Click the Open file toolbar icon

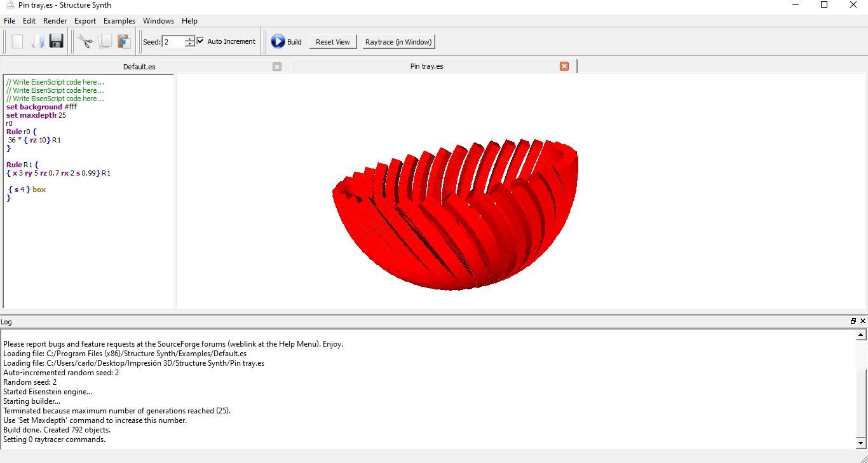tap(37, 41)
